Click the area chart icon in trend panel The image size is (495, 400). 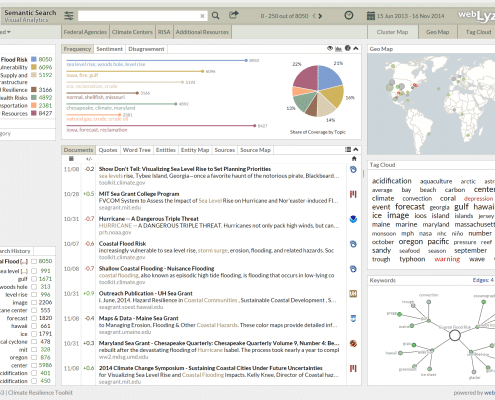point(338,49)
